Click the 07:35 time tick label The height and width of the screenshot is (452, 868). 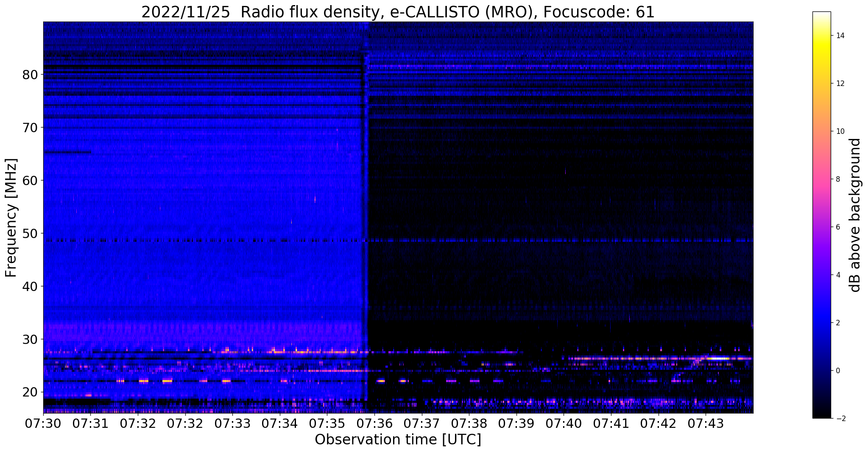click(x=327, y=423)
